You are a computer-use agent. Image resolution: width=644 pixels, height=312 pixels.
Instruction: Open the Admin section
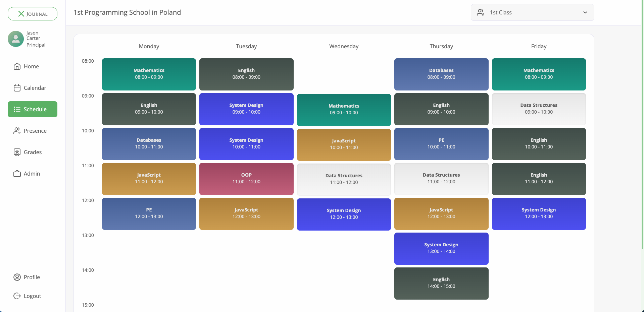coord(33,174)
